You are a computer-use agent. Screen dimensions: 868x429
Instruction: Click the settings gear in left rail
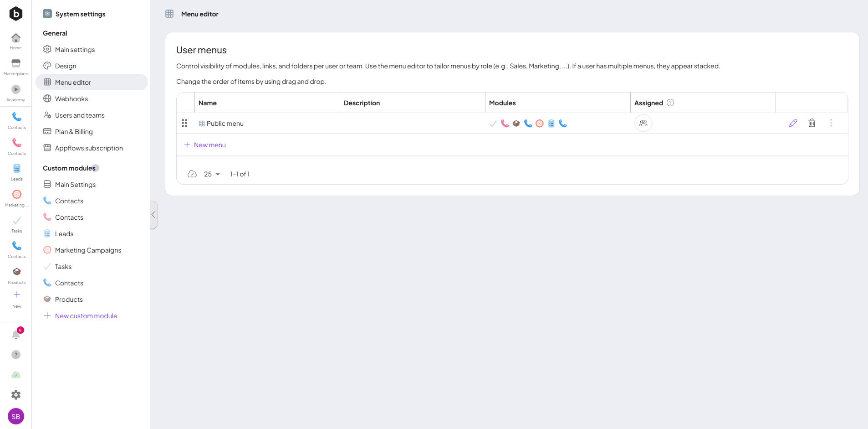(x=16, y=395)
